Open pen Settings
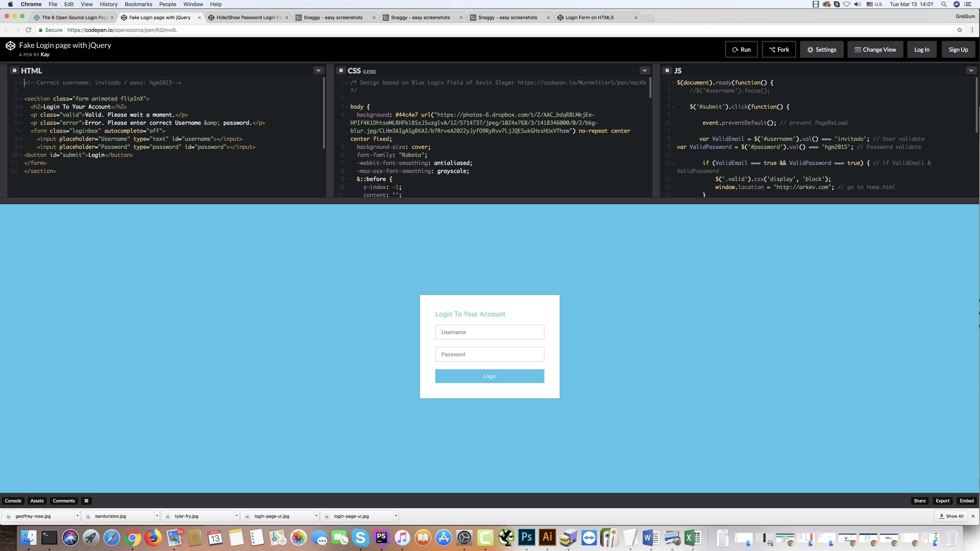The width and height of the screenshot is (980, 551). click(x=822, y=49)
